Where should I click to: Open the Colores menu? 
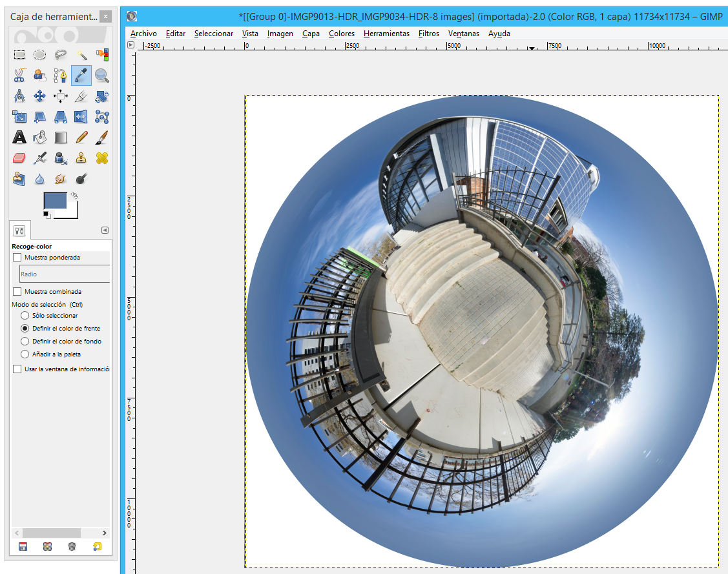(x=341, y=34)
